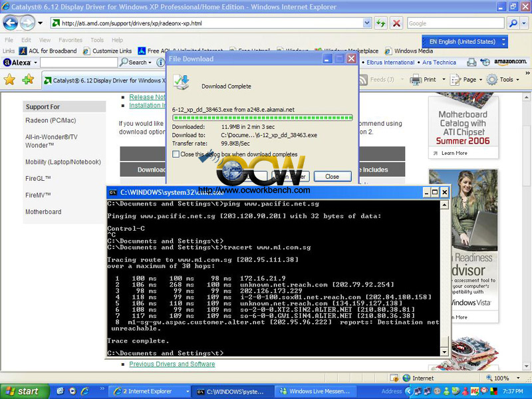Click the green download progress bar
532x399 pixels.
[262, 118]
